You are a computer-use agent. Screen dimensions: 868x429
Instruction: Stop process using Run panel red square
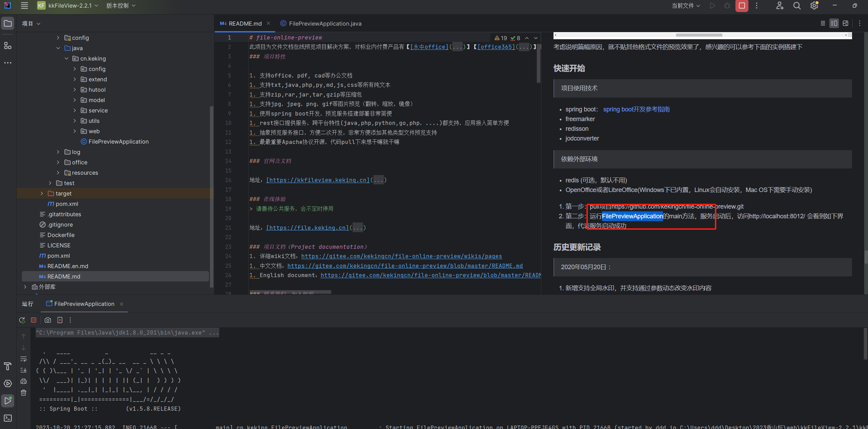34,320
